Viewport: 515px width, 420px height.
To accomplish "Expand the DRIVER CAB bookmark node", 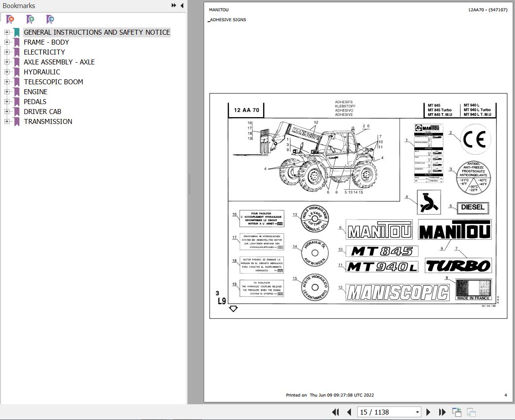I will click(7, 111).
